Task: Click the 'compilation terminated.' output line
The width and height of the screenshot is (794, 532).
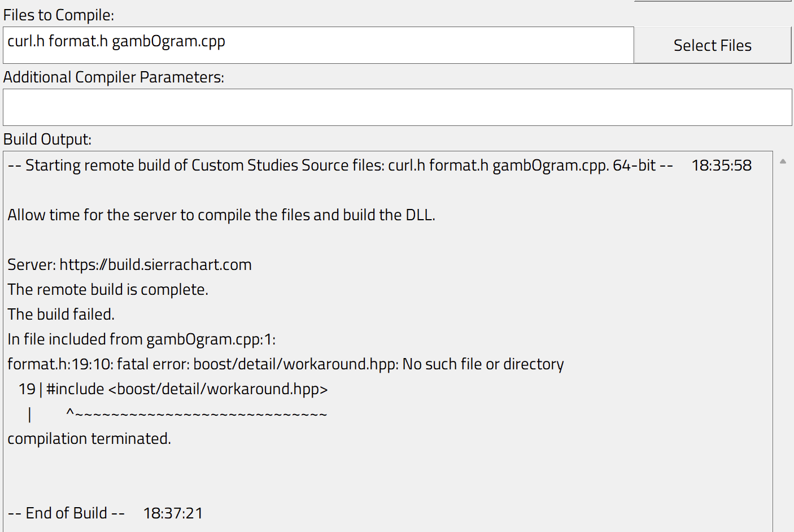Action: (89, 438)
